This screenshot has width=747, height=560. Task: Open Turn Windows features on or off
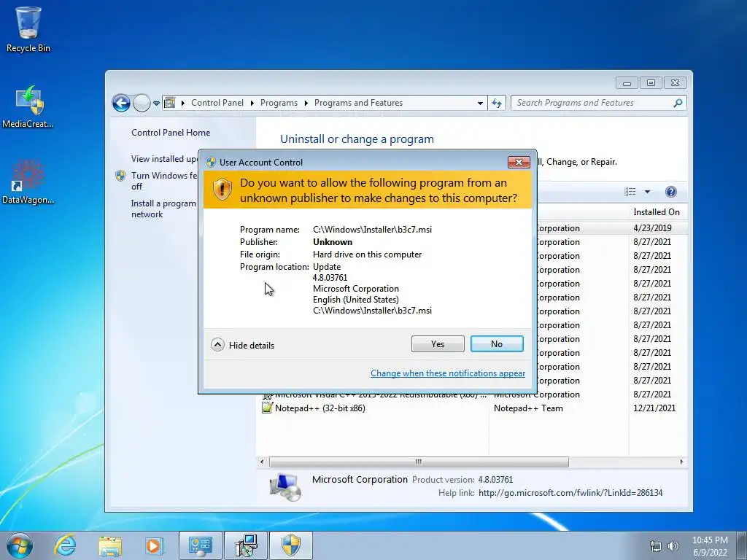click(x=164, y=181)
